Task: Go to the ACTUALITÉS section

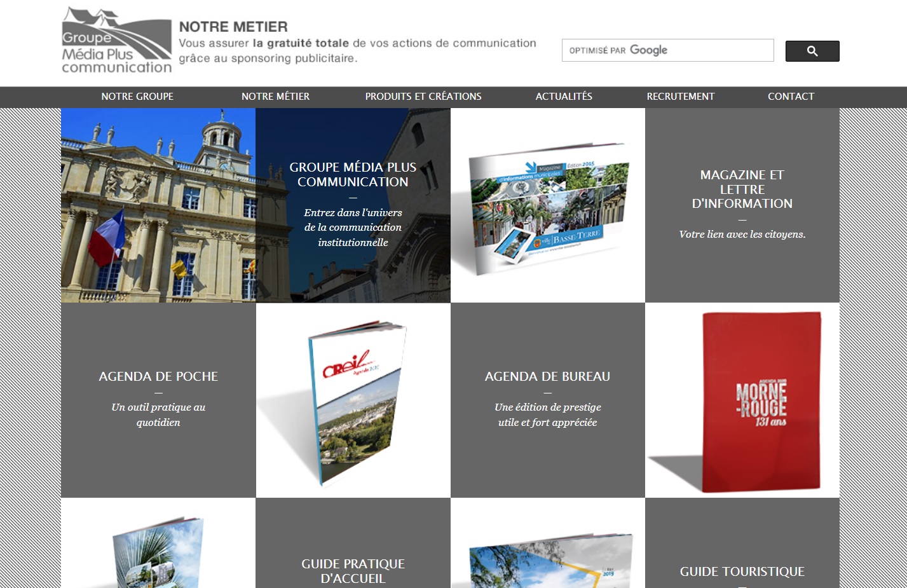Action: [564, 97]
